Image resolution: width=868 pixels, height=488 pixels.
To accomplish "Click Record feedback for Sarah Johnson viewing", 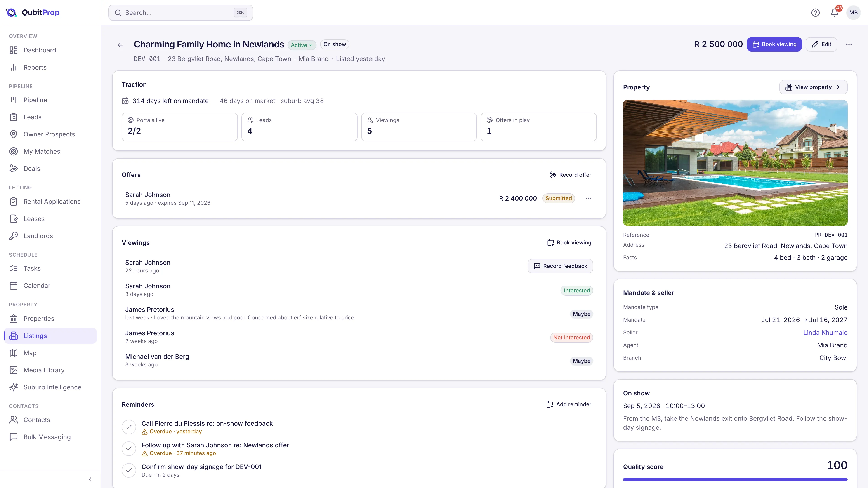I will (560, 266).
